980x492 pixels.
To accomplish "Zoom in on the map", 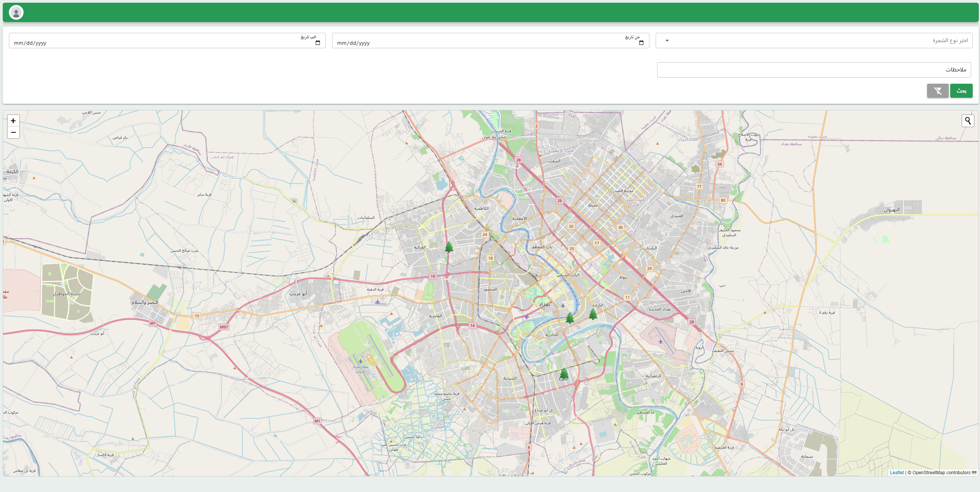I will point(13,121).
